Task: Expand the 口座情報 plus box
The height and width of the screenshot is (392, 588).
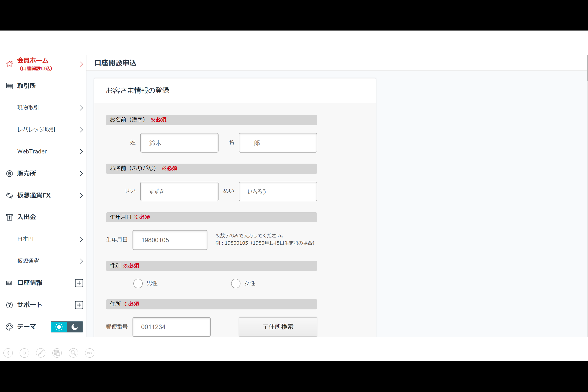Action: click(x=79, y=283)
